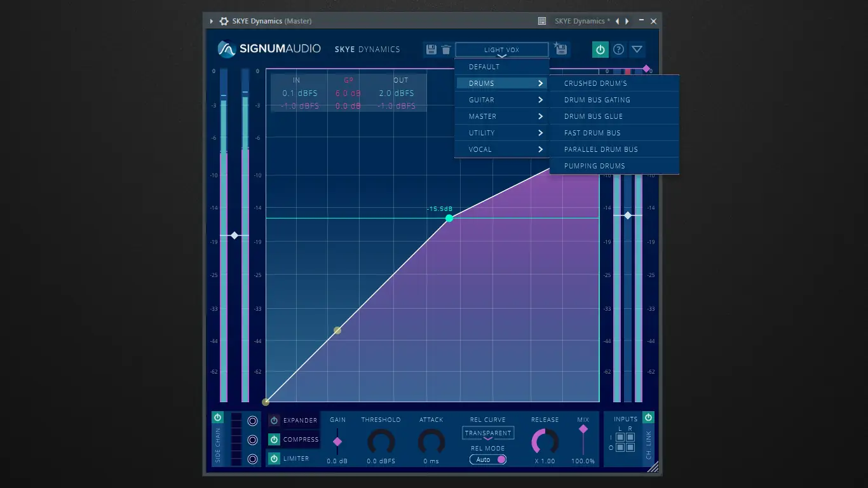Open the help question mark icon
Screen dimensions: 868x488
pos(618,50)
